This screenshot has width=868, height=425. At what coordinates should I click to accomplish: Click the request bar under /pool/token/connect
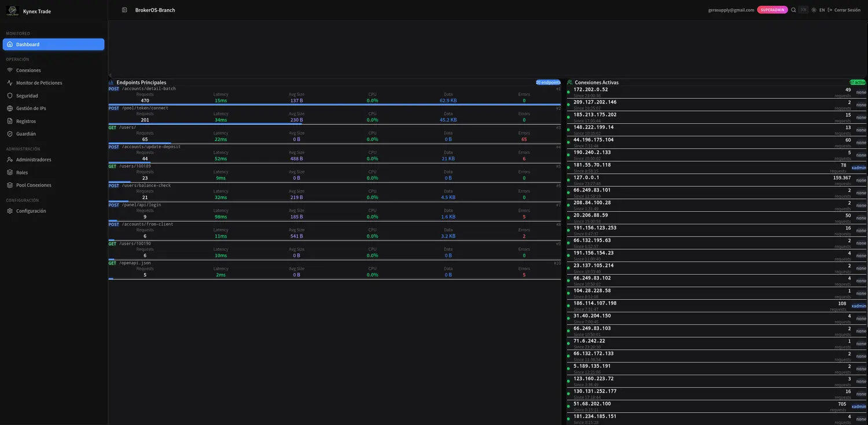point(205,124)
